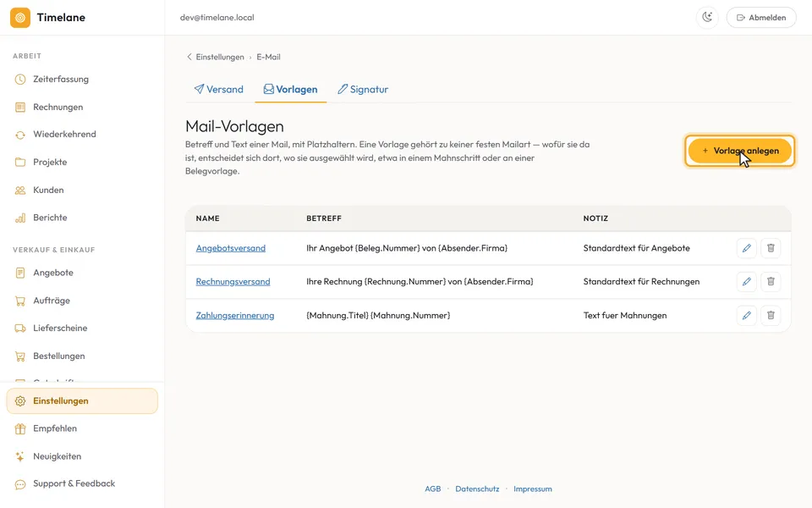Click the Rechnungen sidebar icon
Screen dimensions: 812x508
[20, 108]
